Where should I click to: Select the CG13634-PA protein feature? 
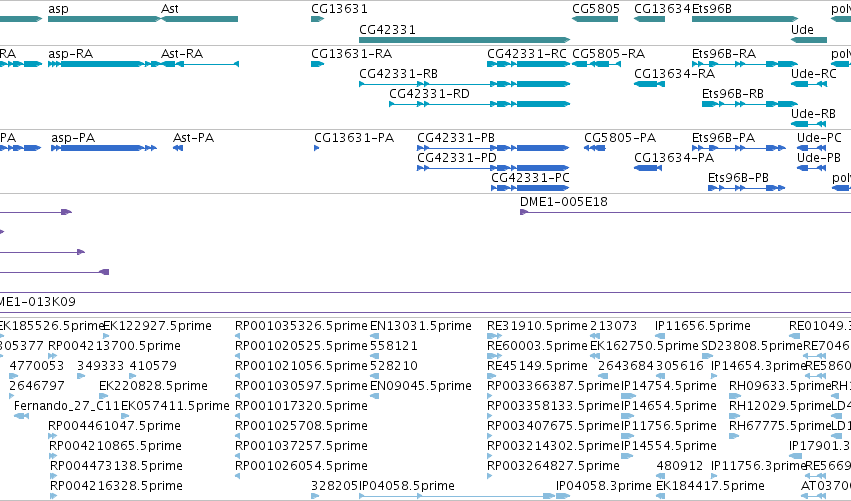[648, 168]
